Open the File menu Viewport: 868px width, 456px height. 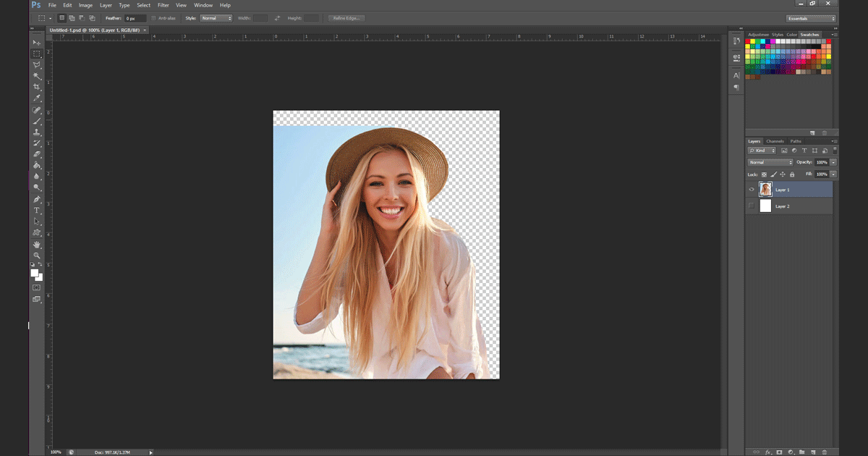(52, 5)
